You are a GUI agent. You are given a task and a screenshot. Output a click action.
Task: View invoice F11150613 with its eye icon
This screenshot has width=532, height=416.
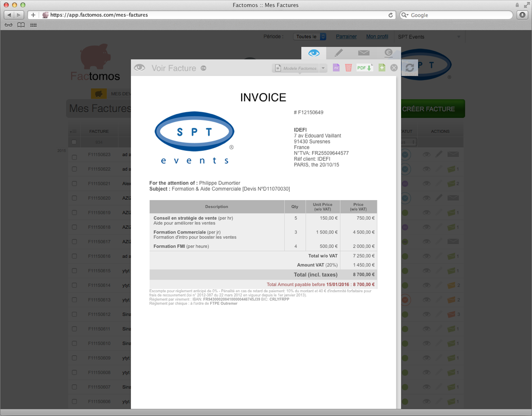pos(427,300)
